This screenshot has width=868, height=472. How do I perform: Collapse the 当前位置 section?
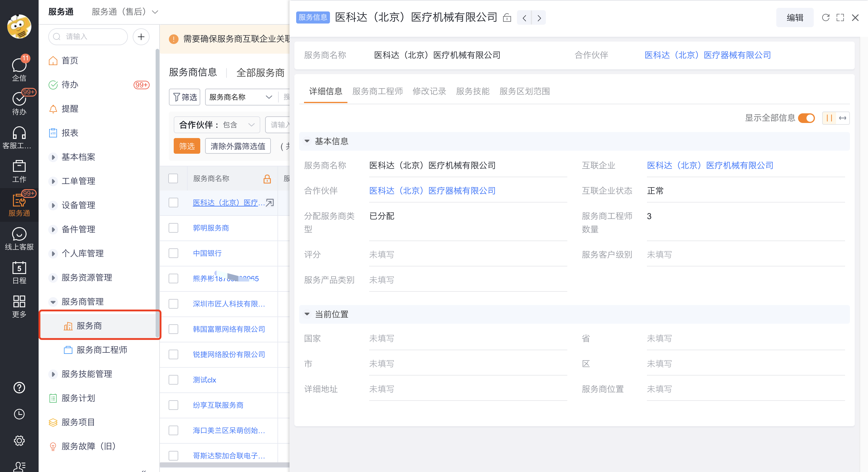(x=307, y=314)
